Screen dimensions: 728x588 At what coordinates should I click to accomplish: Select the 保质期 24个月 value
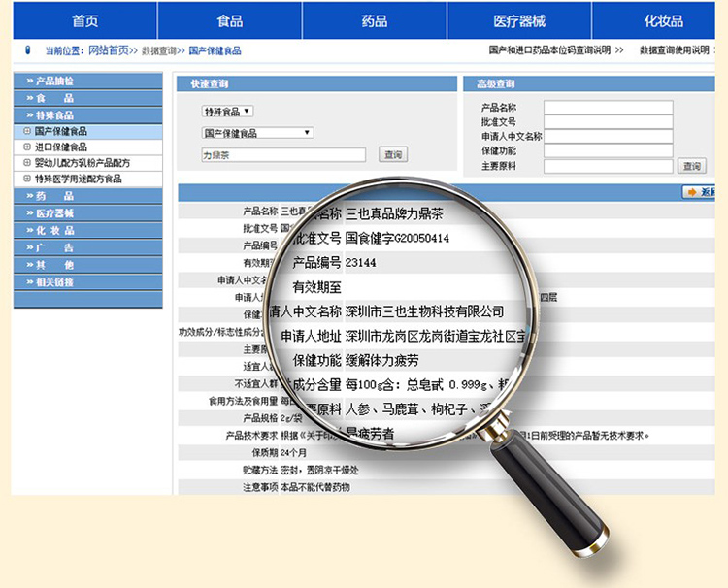click(x=293, y=452)
